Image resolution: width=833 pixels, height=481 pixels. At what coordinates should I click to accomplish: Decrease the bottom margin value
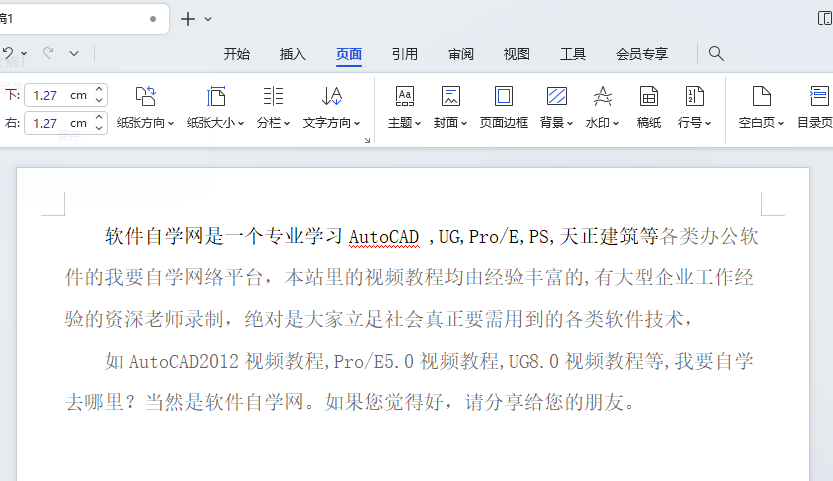pos(99,100)
